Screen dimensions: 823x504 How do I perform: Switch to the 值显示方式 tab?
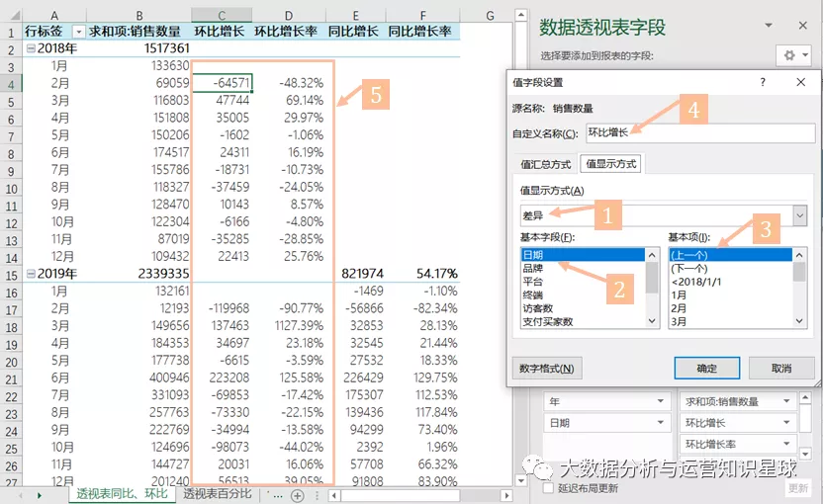pos(611,164)
